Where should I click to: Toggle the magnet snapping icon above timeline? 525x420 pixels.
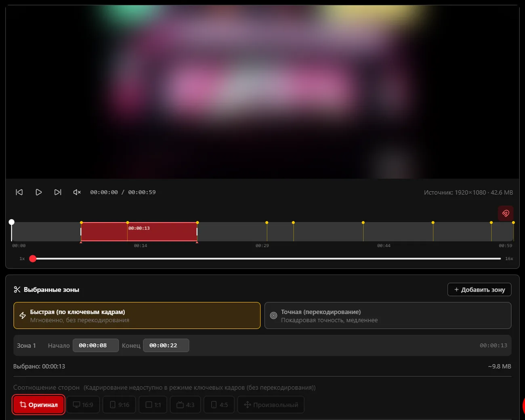[506, 213]
